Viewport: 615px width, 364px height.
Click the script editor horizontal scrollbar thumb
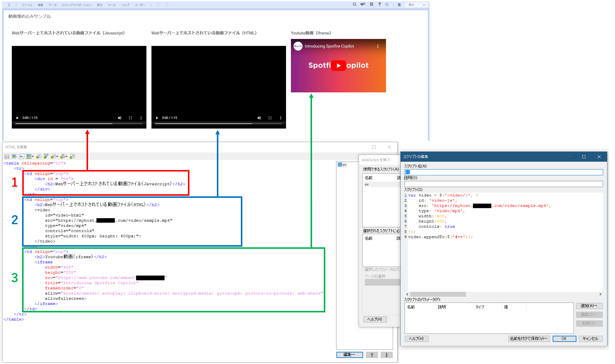[x=438, y=294]
